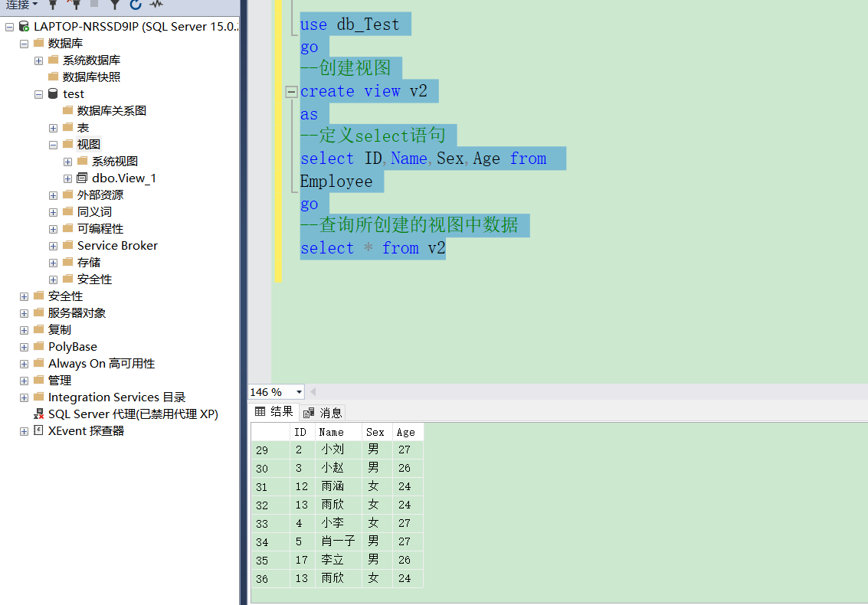
Task: Expand the Always On 高可用性 node
Action: coord(24,365)
